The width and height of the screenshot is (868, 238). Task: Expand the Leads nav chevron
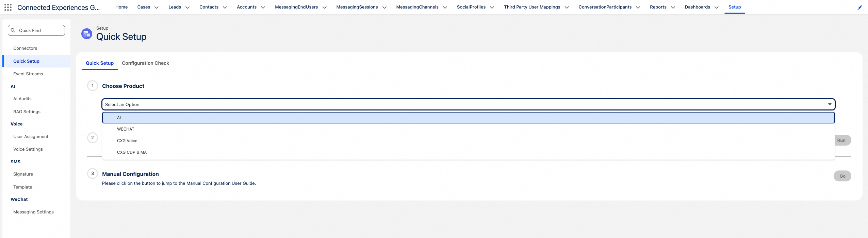pos(187,7)
